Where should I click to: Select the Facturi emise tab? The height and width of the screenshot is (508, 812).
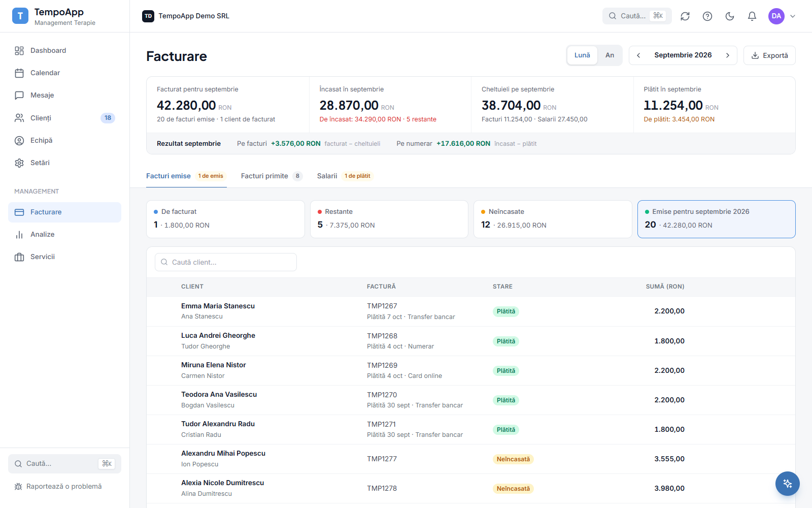point(186,176)
